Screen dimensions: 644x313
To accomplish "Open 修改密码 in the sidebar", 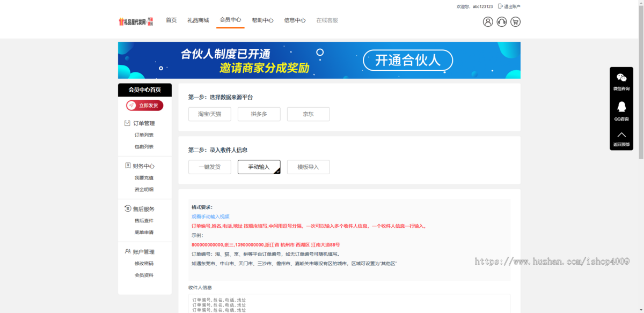I will (x=144, y=264).
